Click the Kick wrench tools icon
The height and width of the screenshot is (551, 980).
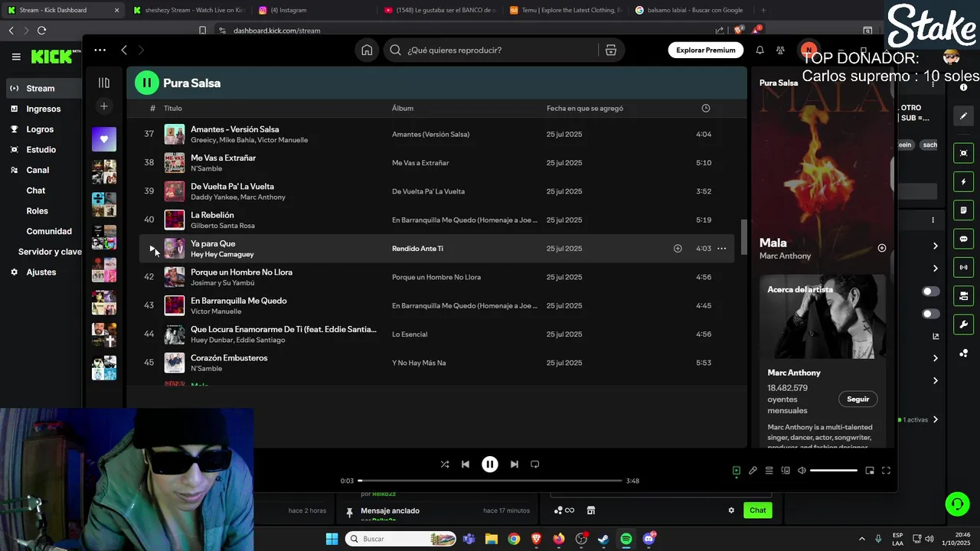click(963, 324)
